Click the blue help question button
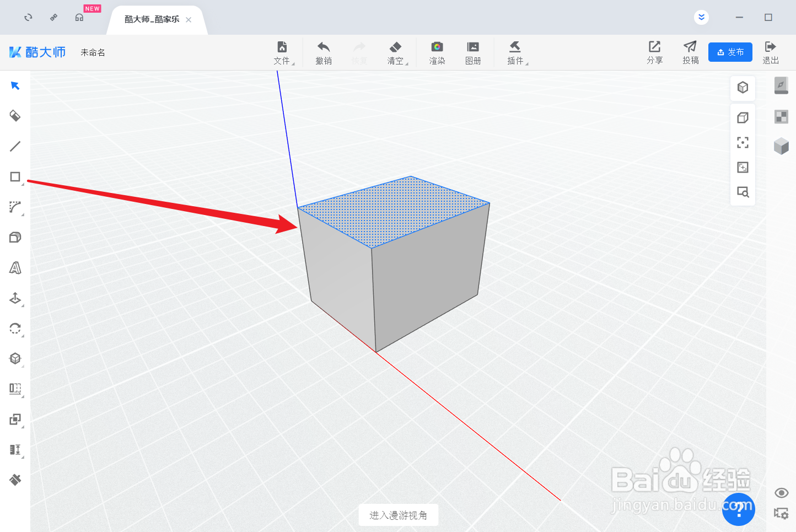This screenshot has height=532, width=796. [739, 509]
